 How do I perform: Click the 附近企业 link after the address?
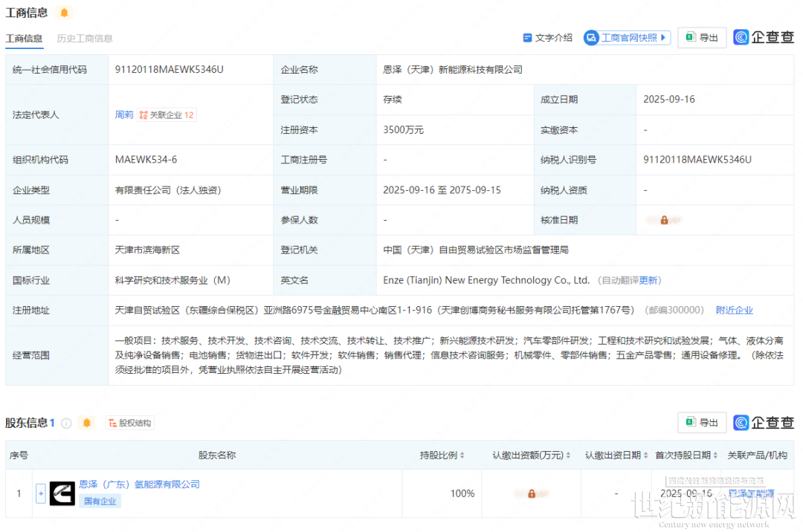735,311
